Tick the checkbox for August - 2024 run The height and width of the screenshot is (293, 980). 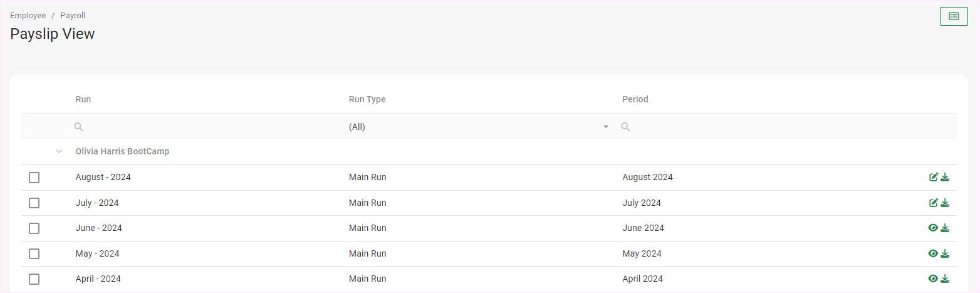pyautogui.click(x=34, y=178)
